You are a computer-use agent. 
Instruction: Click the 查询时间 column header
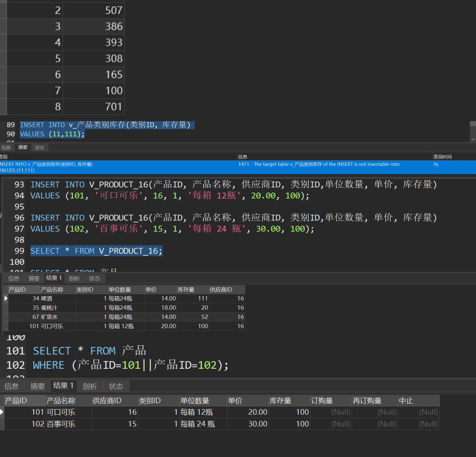(454, 157)
